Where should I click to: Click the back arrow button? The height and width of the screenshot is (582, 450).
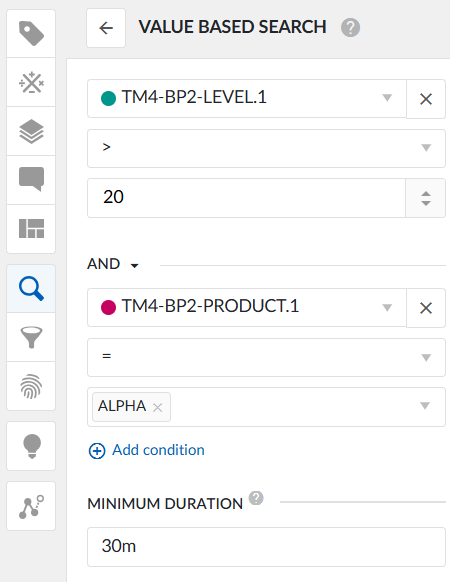(x=106, y=28)
